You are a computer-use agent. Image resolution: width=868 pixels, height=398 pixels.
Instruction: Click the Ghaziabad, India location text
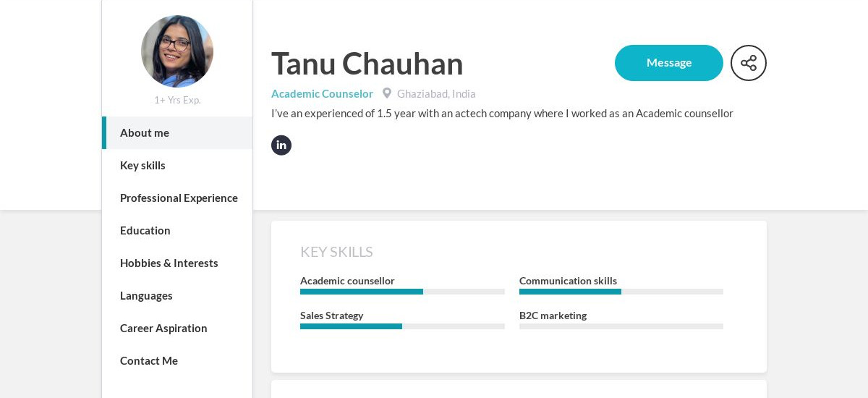[436, 94]
